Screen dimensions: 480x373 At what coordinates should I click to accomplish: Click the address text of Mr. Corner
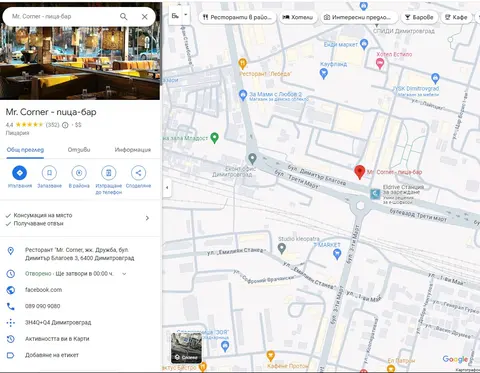pos(79,254)
